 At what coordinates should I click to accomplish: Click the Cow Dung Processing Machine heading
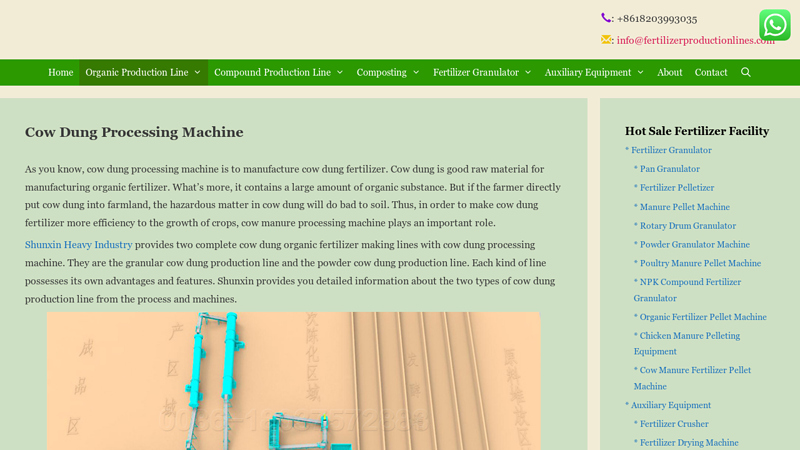coord(134,132)
